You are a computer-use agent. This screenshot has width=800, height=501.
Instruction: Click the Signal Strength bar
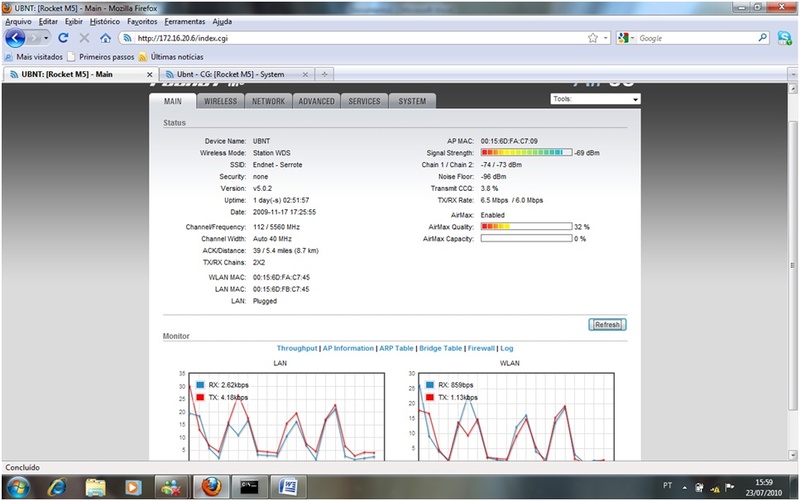pyautogui.click(x=526, y=153)
